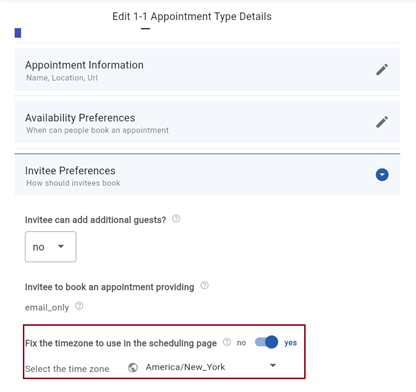Select the 'no' label of timezone toggle
This screenshot has height=392, width=416.
pyautogui.click(x=241, y=343)
